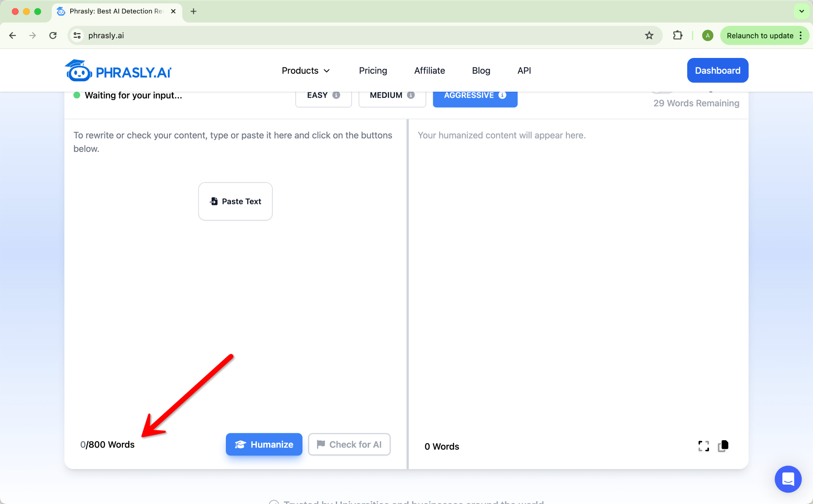Image resolution: width=813 pixels, height=504 pixels.
Task: Click the Humanize button
Action: (x=264, y=444)
